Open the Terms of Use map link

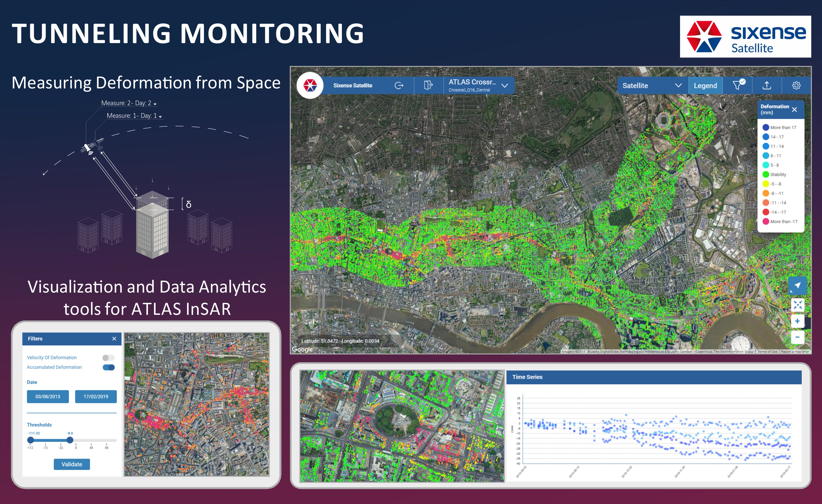point(767,352)
